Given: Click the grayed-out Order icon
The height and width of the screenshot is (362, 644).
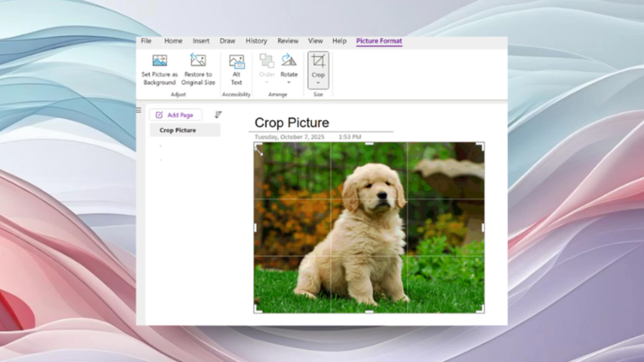Looking at the screenshot, I should click(x=267, y=60).
